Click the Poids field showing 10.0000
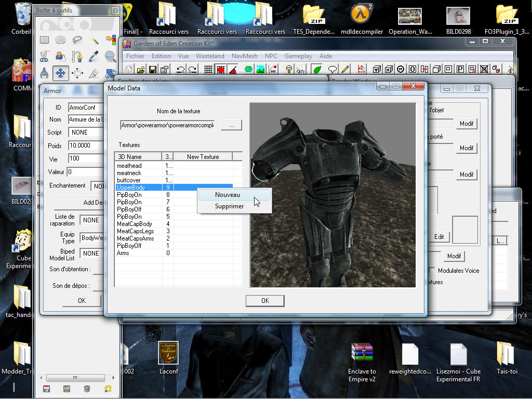This screenshot has width=532, height=399. (x=86, y=145)
